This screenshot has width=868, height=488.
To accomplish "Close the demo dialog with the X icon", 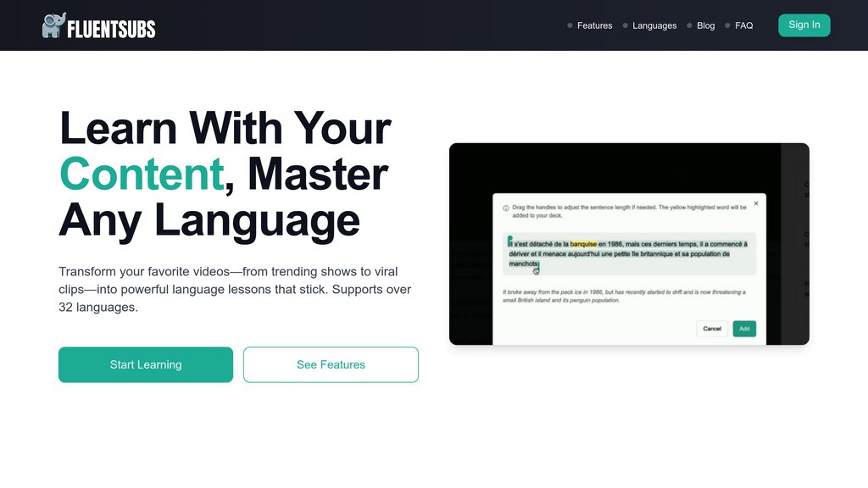I will pos(756,203).
